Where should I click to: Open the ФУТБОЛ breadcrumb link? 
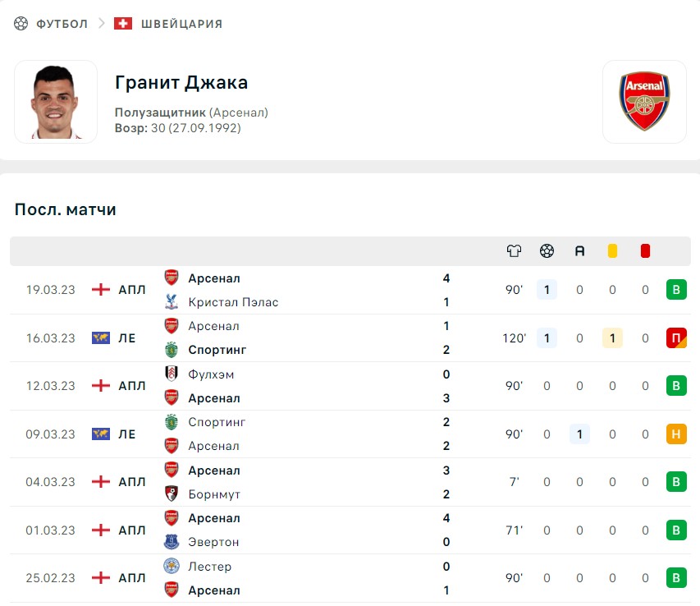(x=62, y=24)
